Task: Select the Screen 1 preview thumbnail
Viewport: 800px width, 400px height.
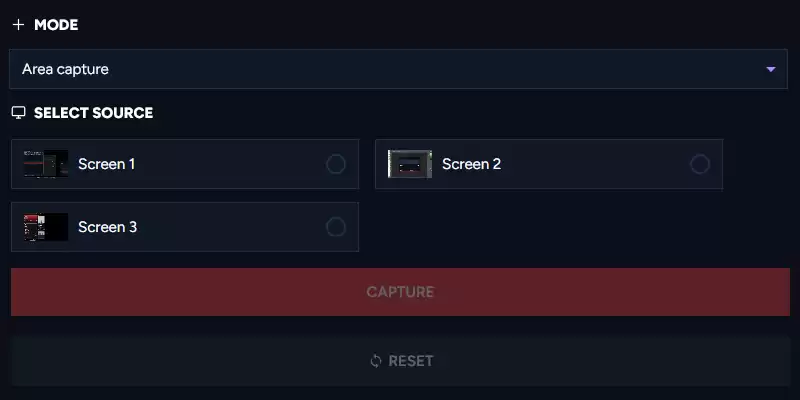Action: click(x=45, y=164)
